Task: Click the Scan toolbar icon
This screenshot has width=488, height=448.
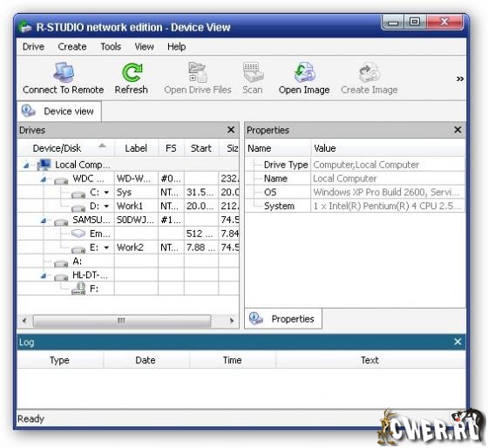Action: tap(253, 72)
